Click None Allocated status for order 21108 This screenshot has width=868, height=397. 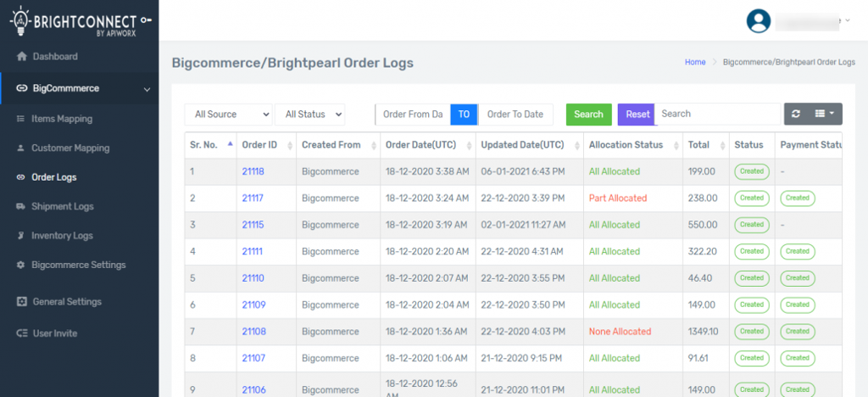pyautogui.click(x=620, y=332)
